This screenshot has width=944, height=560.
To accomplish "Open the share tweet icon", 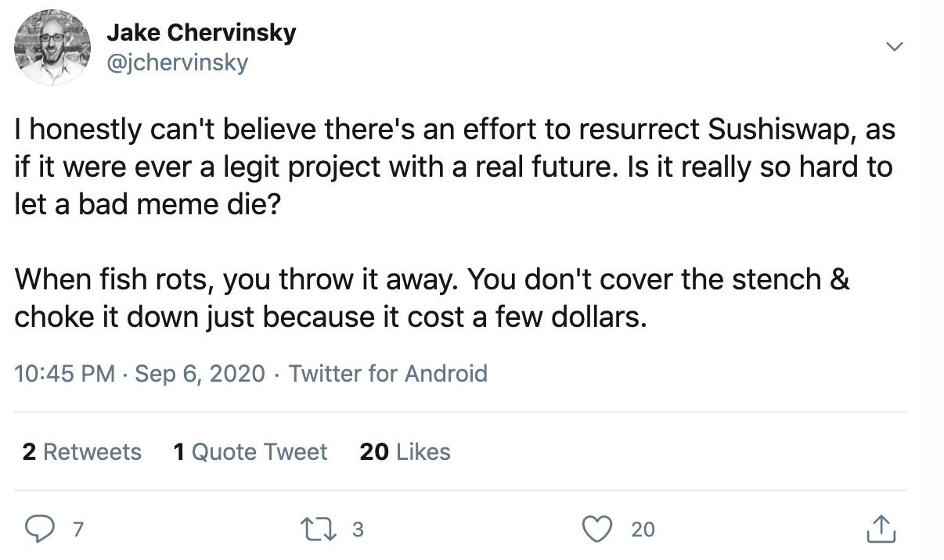I will tap(881, 529).
